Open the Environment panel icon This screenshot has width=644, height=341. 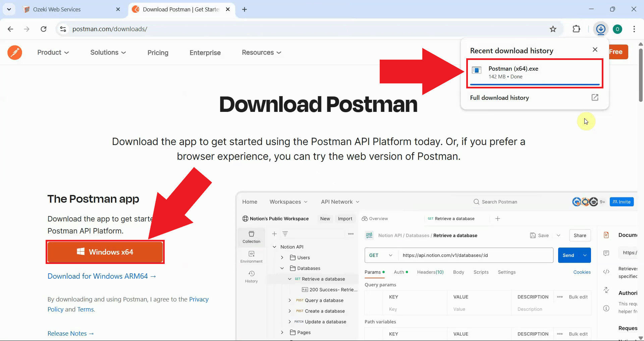coord(251,256)
